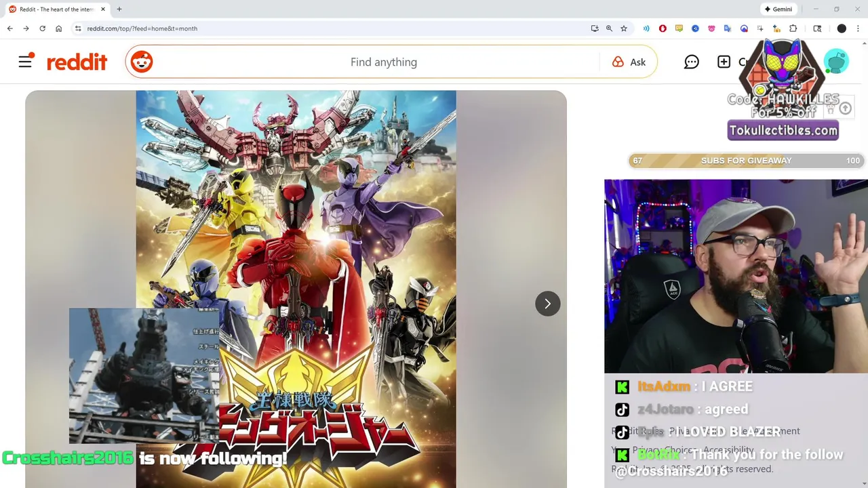
Task: Click BotRix thank you chat message
Action: click(729, 462)
